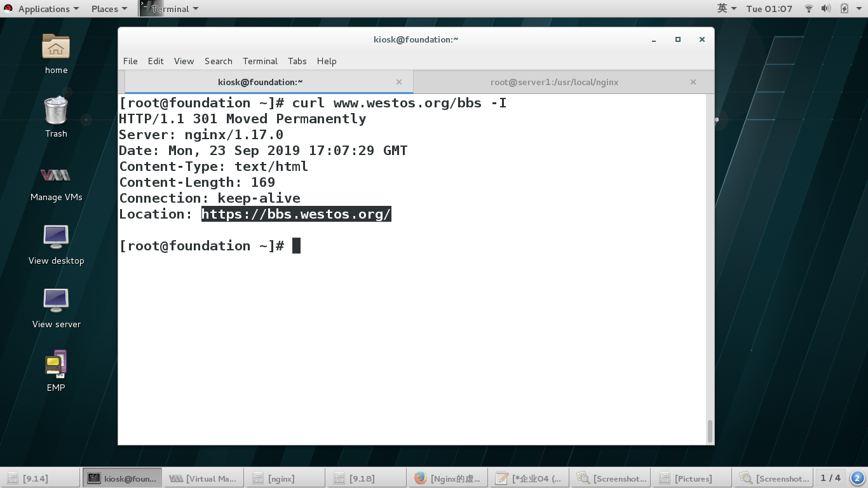
Task: Click Connection: keep-alive line
Action: [x=210, y=198]
